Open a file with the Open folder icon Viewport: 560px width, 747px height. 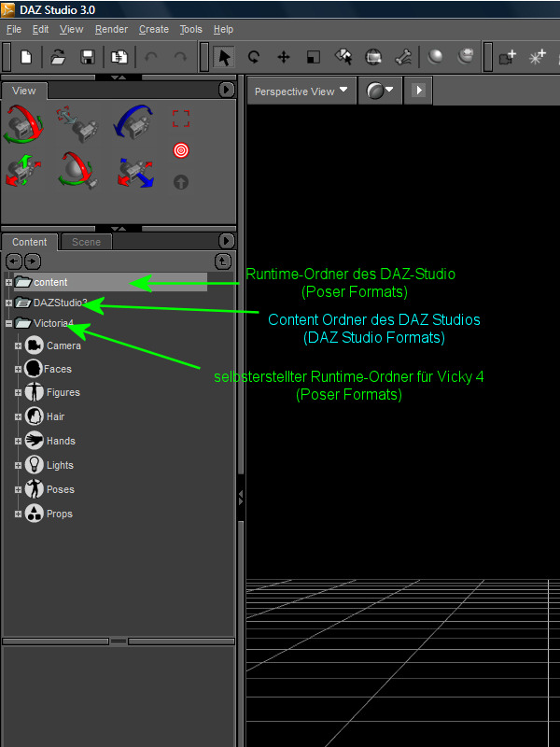(x=58, y=57)
